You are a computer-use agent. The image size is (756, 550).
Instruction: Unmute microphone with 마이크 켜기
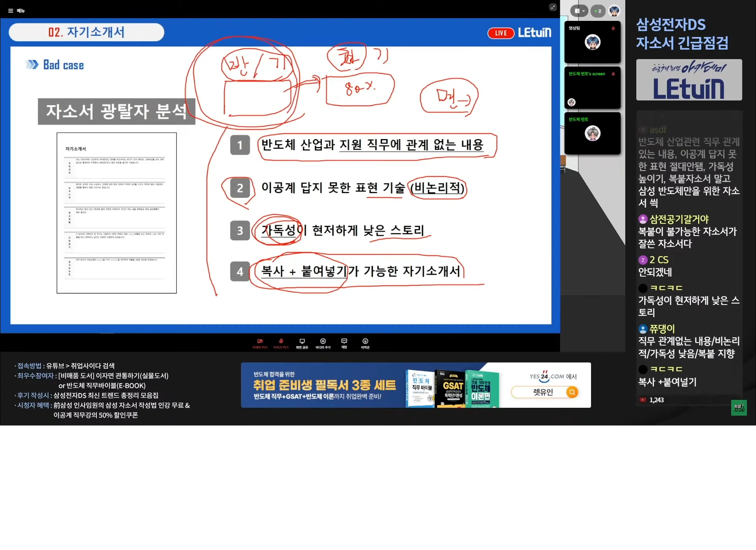pyautogui.click(x=281, y=343)
